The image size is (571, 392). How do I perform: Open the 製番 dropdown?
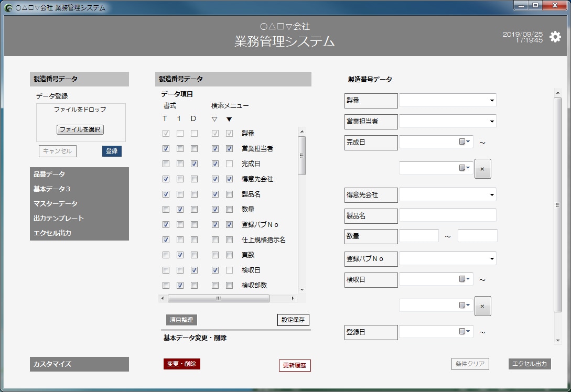[x=492, y=101]
